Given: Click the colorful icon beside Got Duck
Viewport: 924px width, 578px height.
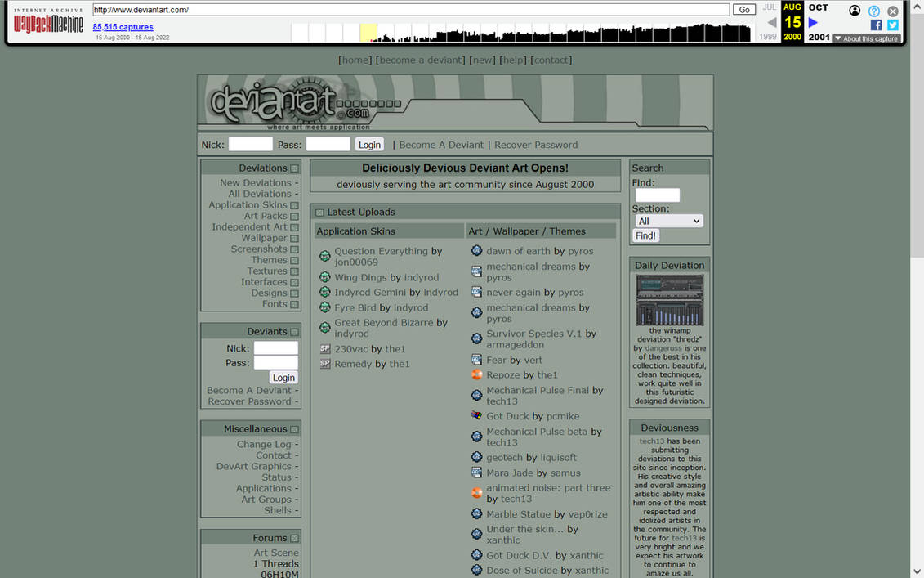Looking at the screenshot, I should 477,415.
